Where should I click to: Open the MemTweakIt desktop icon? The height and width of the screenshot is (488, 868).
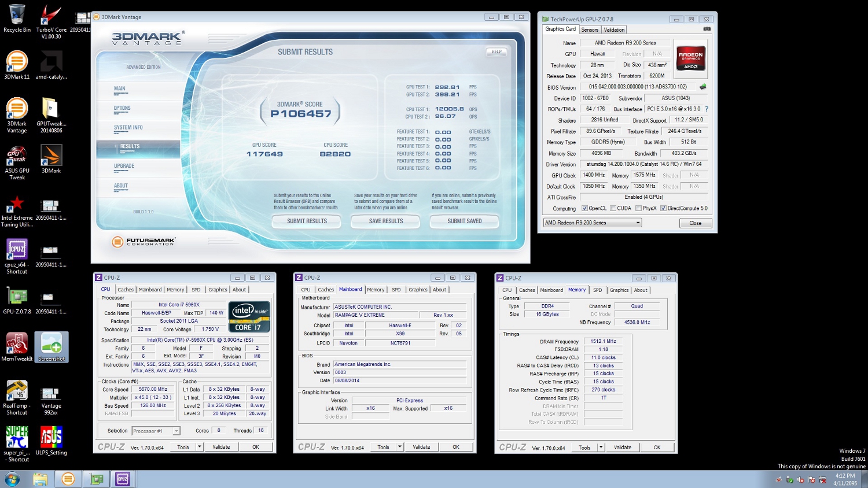point(17,347)
